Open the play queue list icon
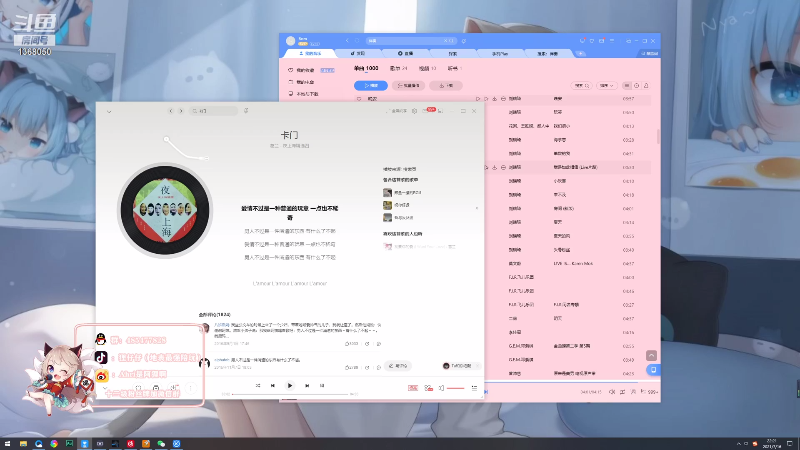This screenshot has height=450, width=800. coord(474,388)
